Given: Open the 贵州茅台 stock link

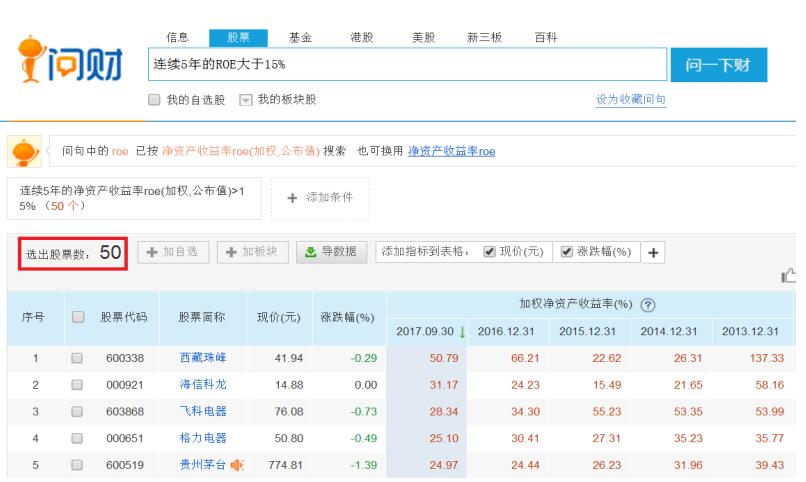Looking at the screenshot, I should pos(203,465).
